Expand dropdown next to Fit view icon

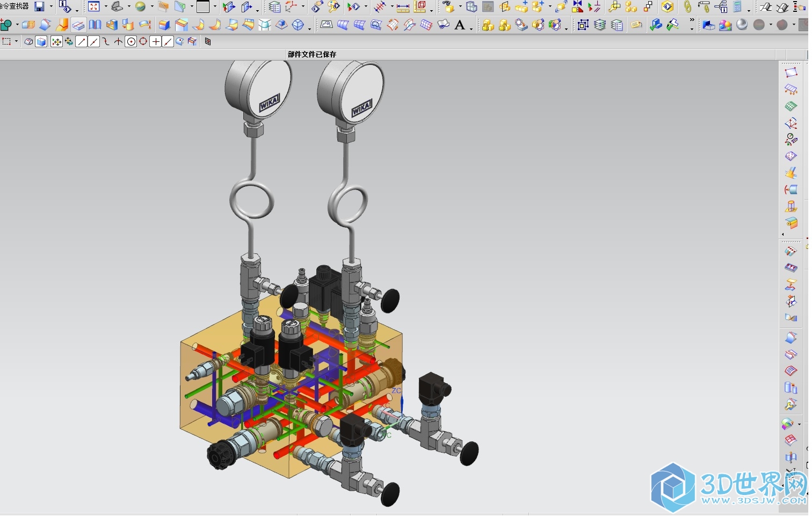pos(106,6)
